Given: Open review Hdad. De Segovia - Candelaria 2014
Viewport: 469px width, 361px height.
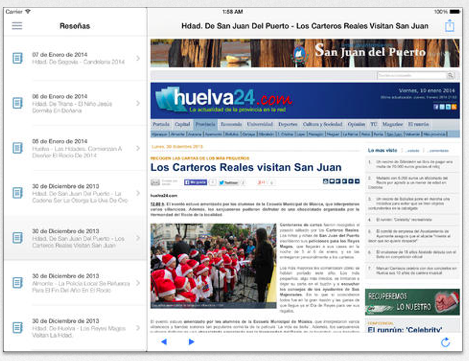Looking at the screenshot, I should [75, 58].
